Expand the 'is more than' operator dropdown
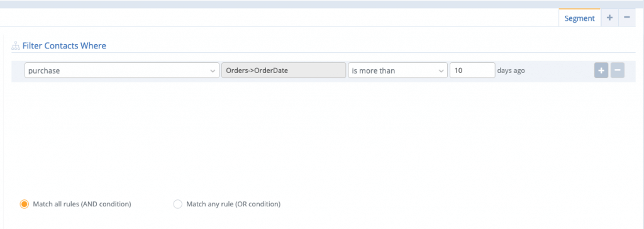644x229 pixels. [397, 70]
